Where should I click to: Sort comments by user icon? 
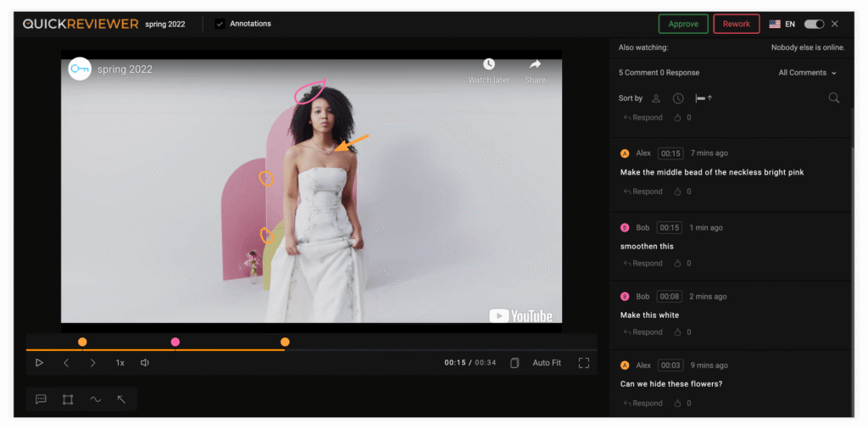pos(656,98)
